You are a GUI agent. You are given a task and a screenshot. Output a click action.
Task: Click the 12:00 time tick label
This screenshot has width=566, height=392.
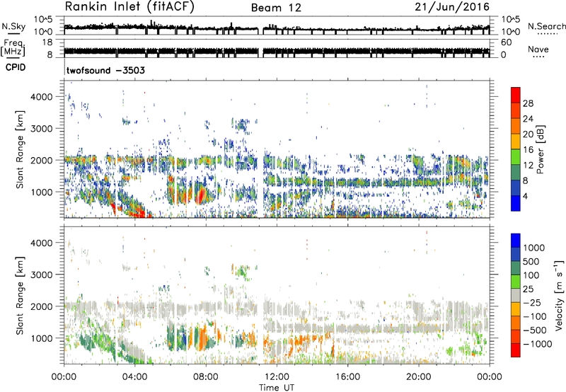point(277,377)
